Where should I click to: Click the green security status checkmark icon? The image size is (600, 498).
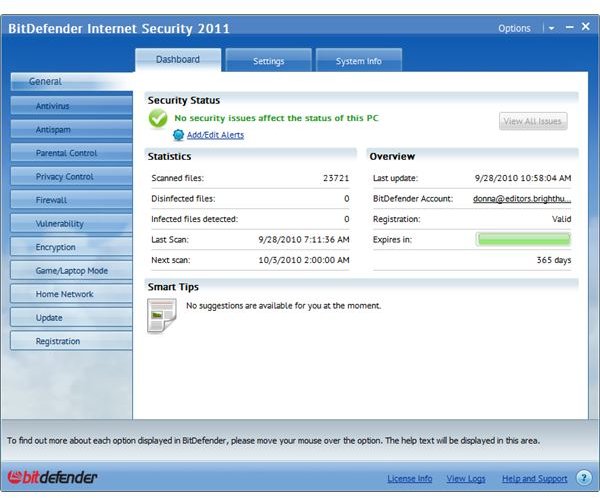coord(158,118)
